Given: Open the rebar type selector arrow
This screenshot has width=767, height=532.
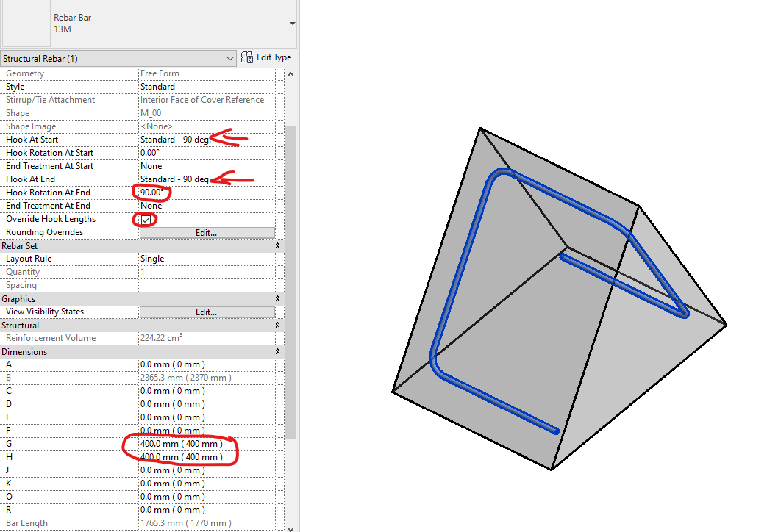Looking at the screenshot, I should pos(293,24).
